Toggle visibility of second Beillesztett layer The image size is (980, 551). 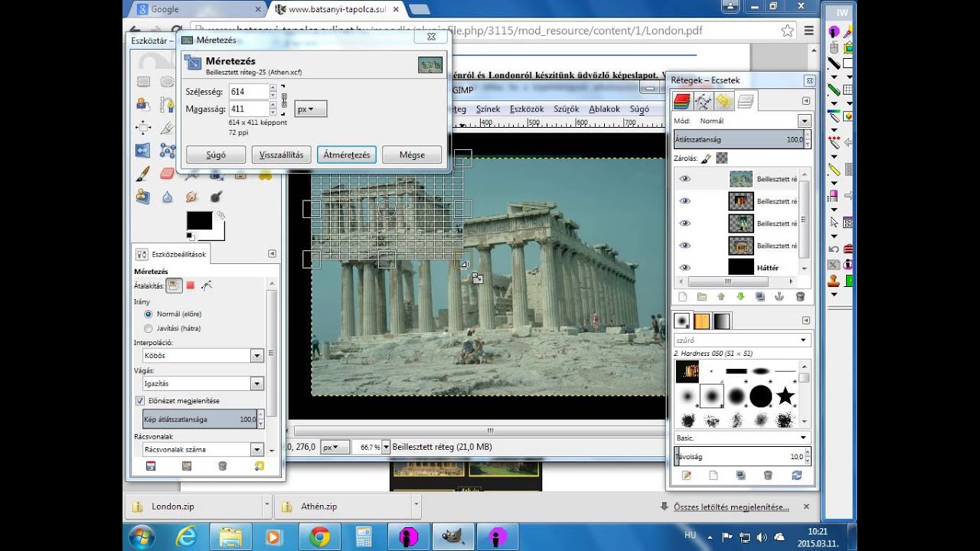[685, 201]
